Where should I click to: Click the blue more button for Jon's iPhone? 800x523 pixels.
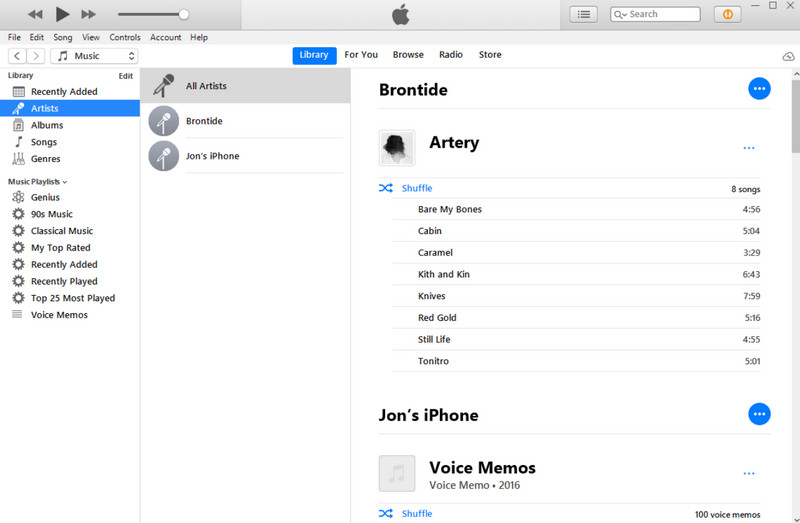759,414
